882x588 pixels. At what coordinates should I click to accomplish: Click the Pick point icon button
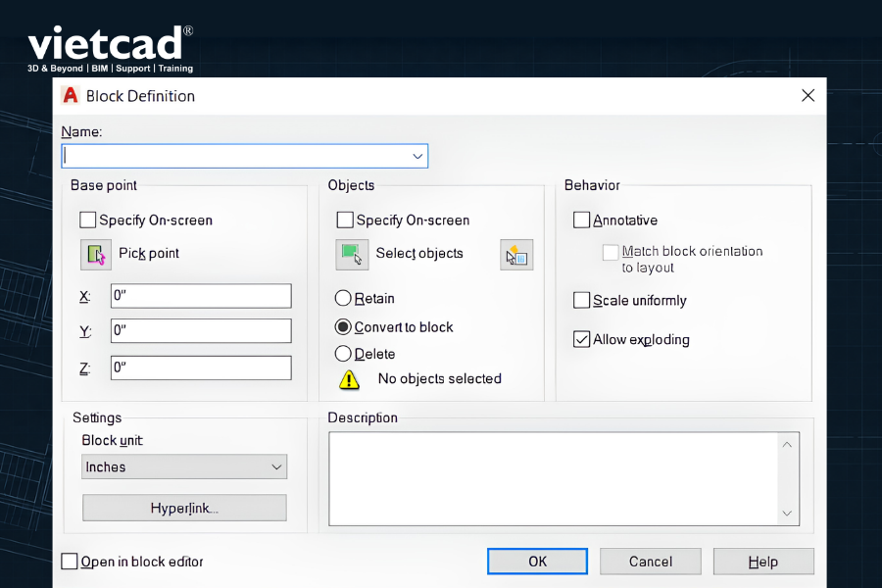pos(96,255)
